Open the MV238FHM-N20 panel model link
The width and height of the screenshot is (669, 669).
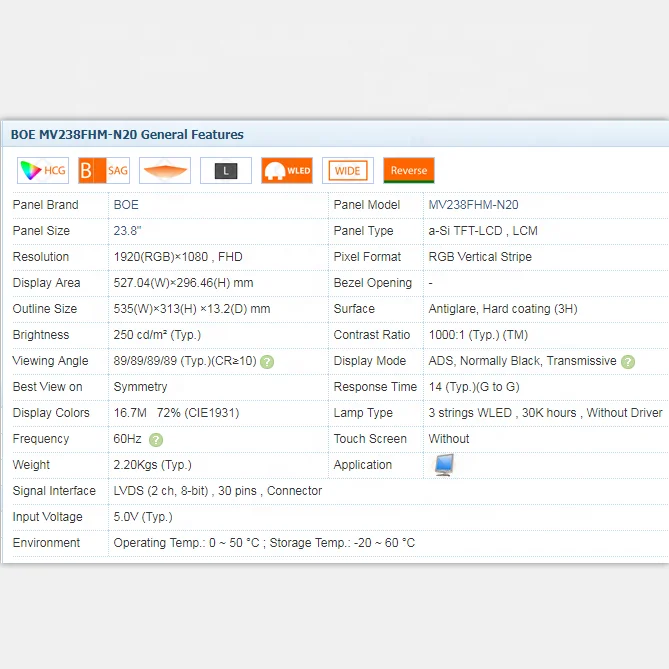(473, 205)
